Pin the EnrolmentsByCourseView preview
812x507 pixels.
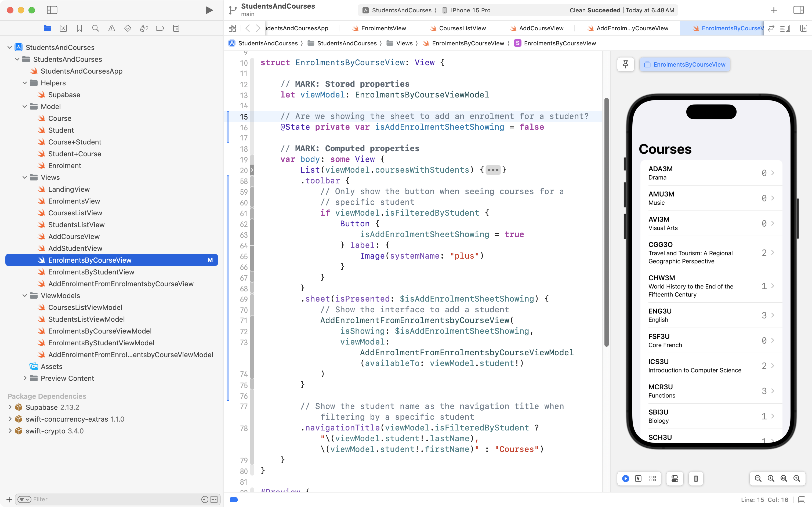626,64
